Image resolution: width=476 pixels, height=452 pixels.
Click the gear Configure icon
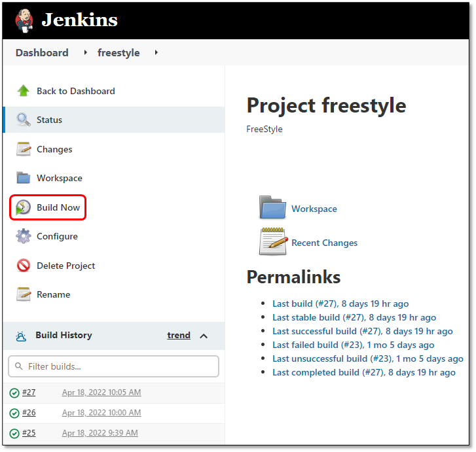click(x=24, y=236)
